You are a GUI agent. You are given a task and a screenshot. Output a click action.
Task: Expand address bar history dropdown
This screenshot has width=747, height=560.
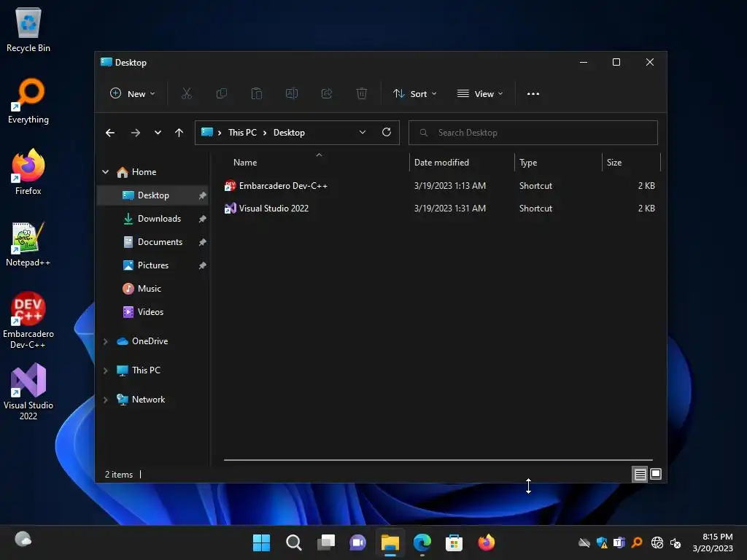363,133
